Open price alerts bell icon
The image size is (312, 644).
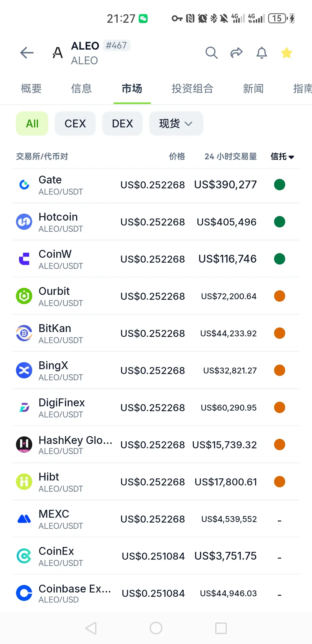tap(262, 53)
